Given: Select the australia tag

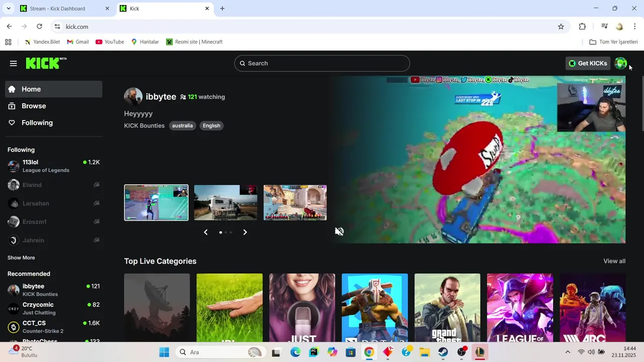Looking at the screenshot, I should pyautogui.click(x=182, y=126).
